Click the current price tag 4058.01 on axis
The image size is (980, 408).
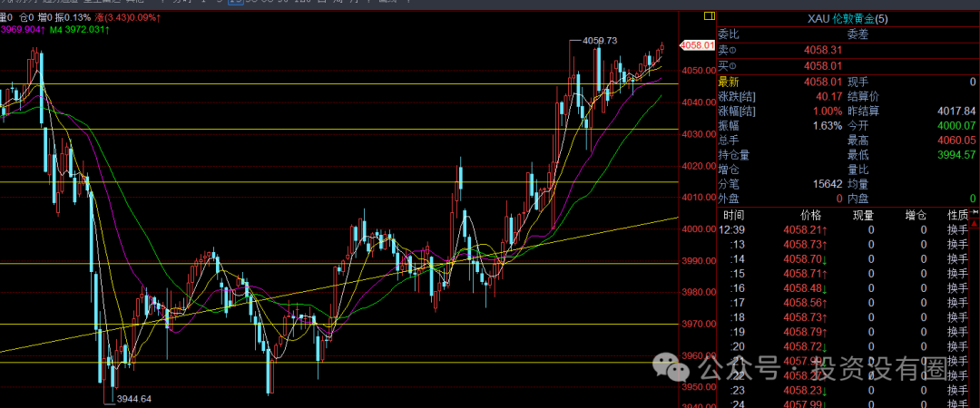click(x=697, y=45)
